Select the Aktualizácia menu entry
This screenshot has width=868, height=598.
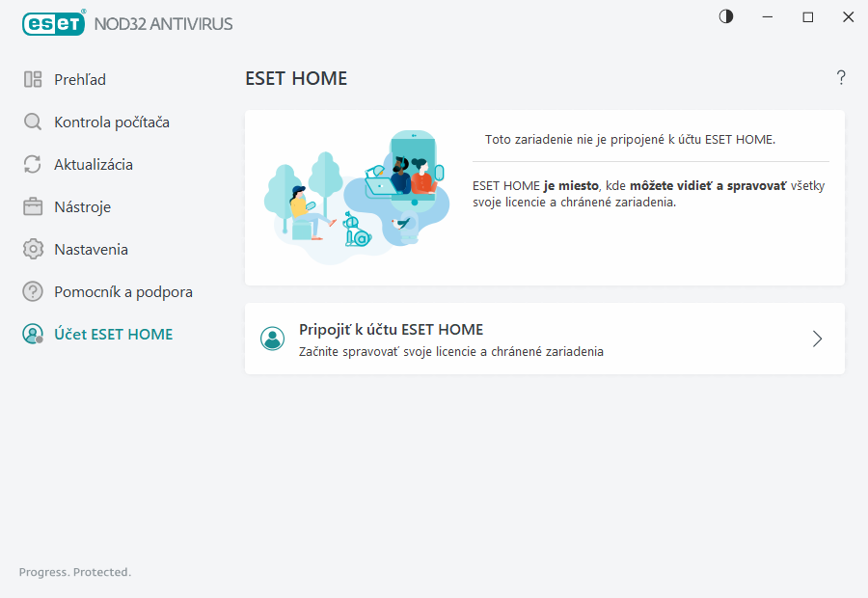tap(94, 165)
